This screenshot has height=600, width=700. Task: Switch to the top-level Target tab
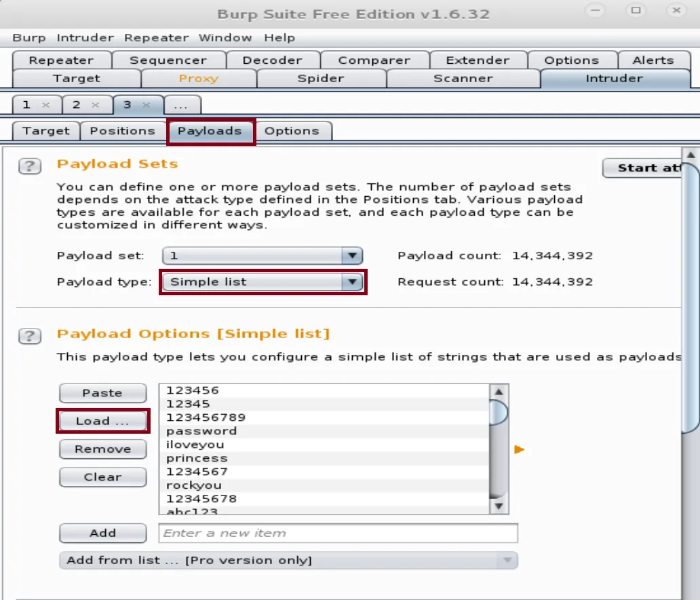pyautogui.click(x=77, y=79)
